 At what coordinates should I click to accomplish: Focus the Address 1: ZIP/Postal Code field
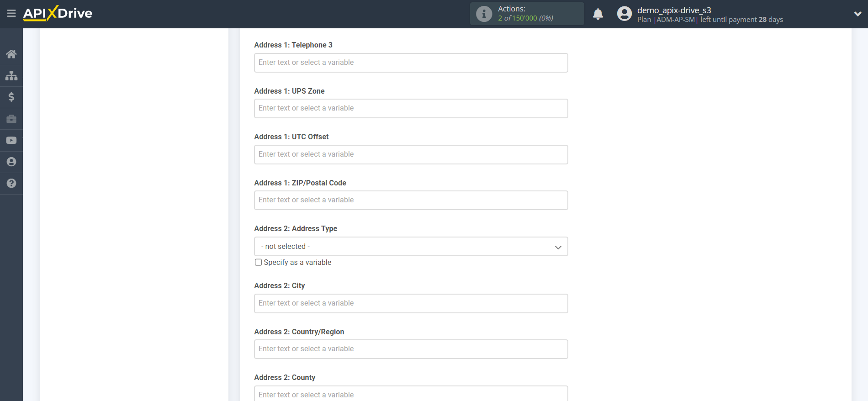coord(411,200)
